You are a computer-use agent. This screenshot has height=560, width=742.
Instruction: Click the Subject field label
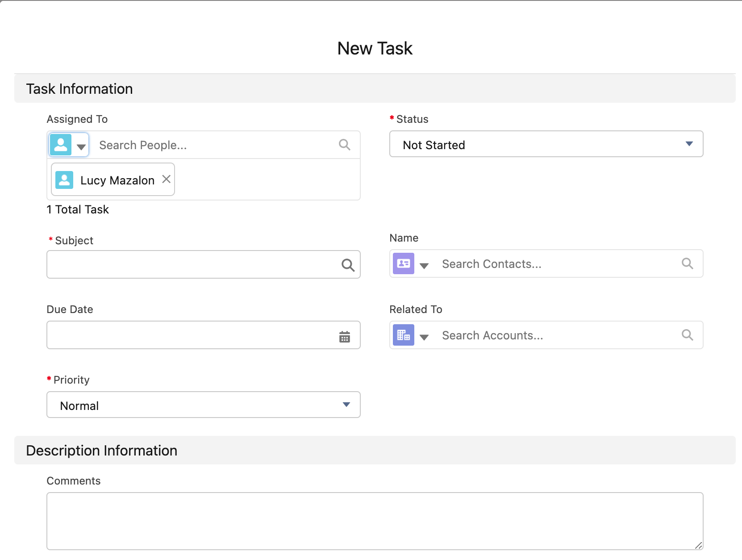(x=74, y=241)
